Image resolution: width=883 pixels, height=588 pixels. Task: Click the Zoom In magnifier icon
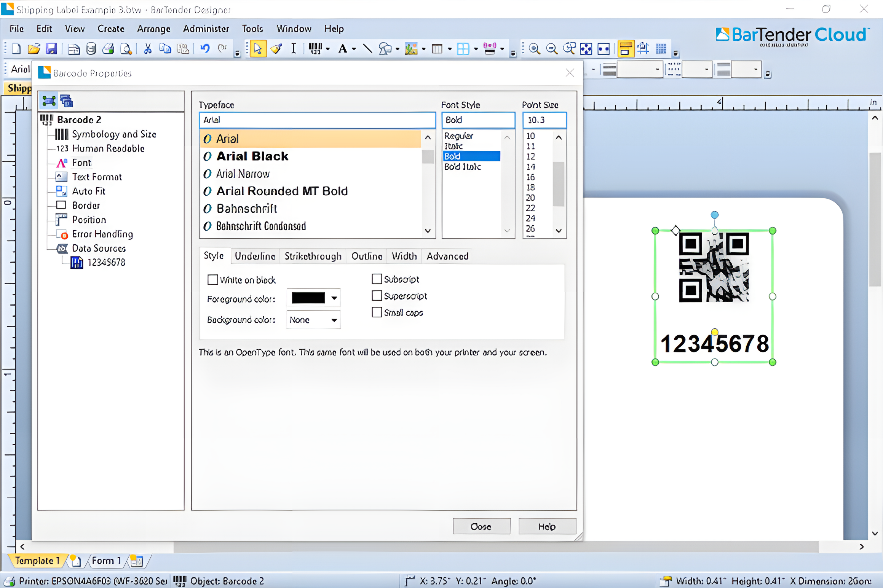[x=534, y=49]
